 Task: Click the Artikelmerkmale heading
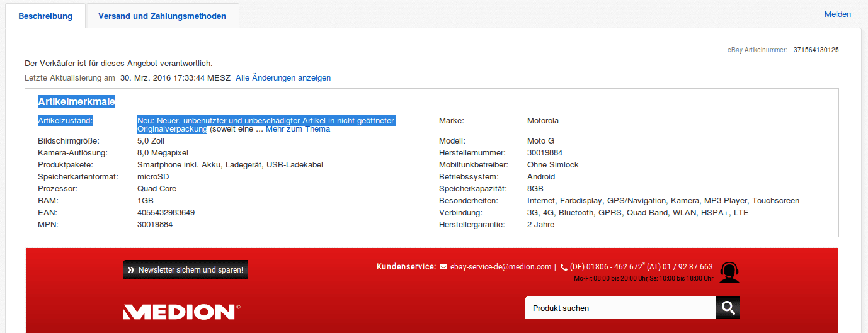[76, 101]
